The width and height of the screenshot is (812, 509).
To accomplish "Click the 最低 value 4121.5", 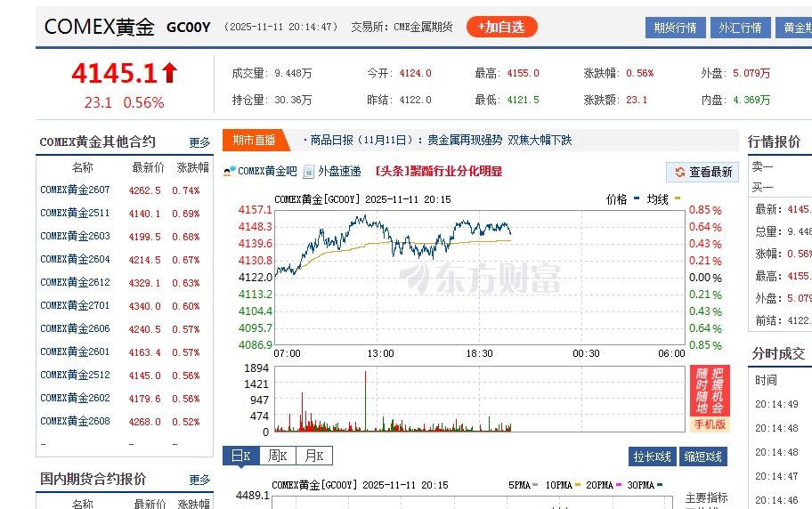I will tap(523, 100).
